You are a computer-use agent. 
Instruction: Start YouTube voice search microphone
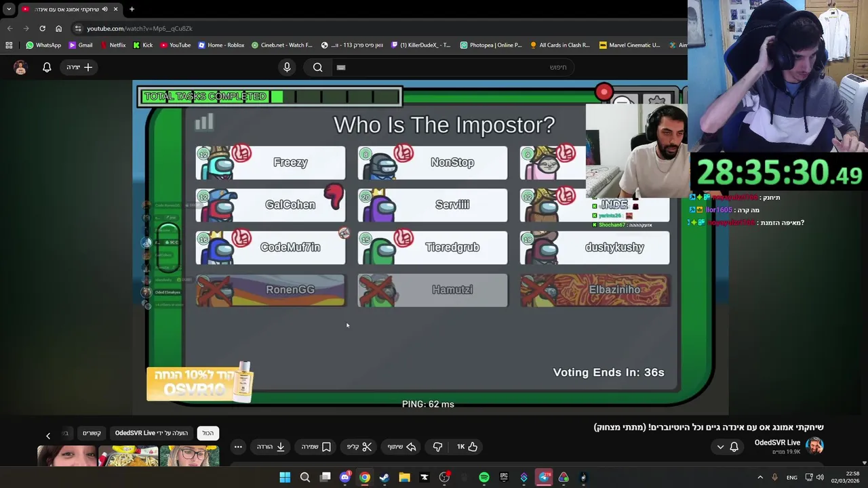tap(287, 67)
